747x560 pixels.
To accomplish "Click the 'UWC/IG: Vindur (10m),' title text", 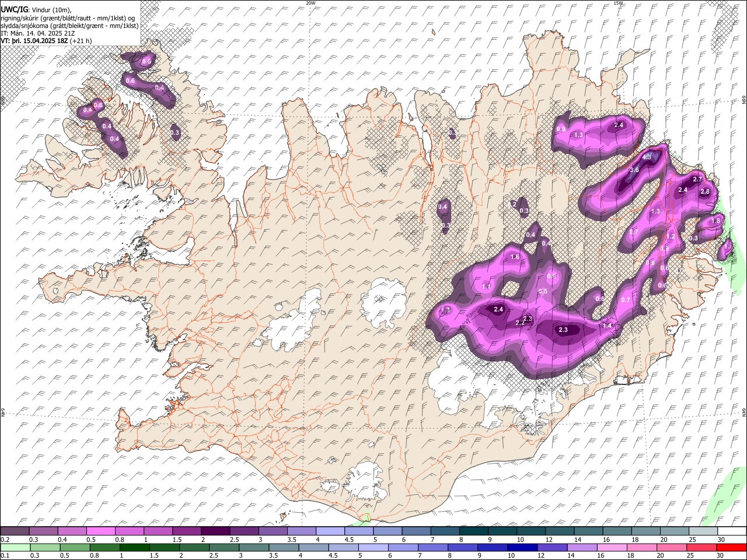I will [36, 9].
